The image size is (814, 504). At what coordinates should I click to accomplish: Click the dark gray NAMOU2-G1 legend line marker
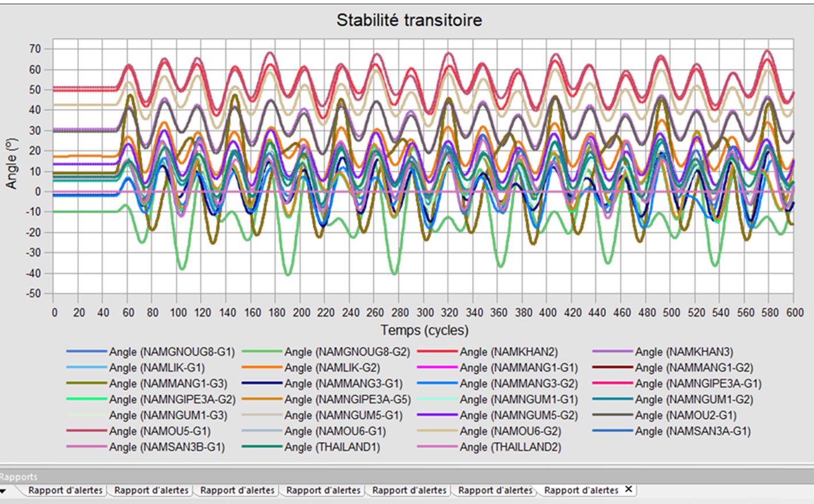click(x=612, y=415)
